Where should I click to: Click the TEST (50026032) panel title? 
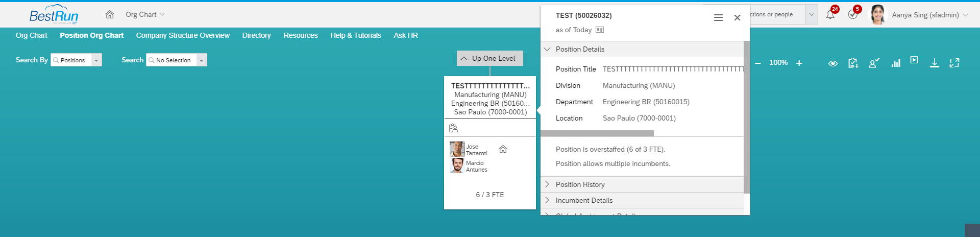[584, 15]
